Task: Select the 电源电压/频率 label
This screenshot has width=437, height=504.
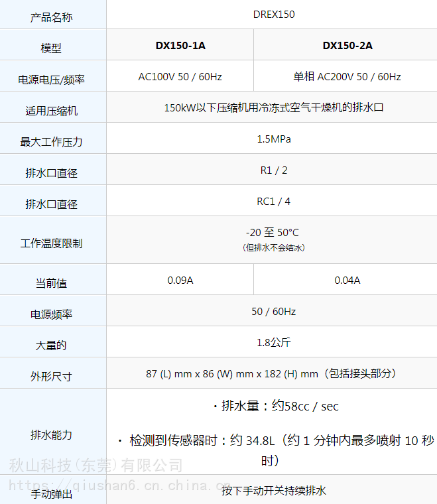Action: [x=52, y=80]
